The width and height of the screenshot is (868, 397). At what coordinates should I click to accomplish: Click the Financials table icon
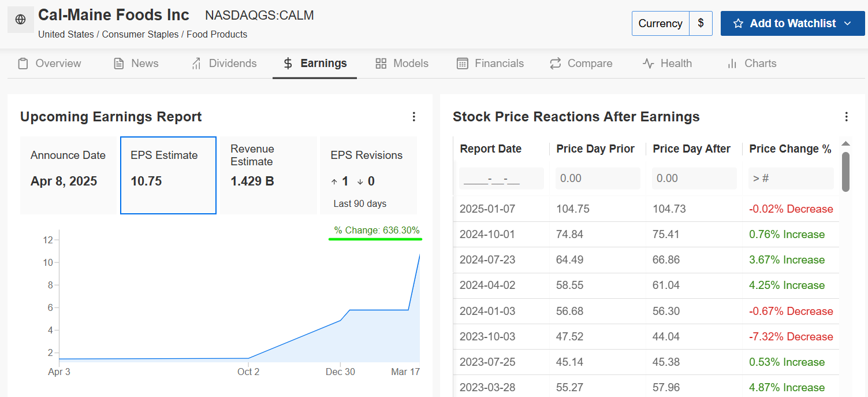pyautogui.click(x=462, y=64)
